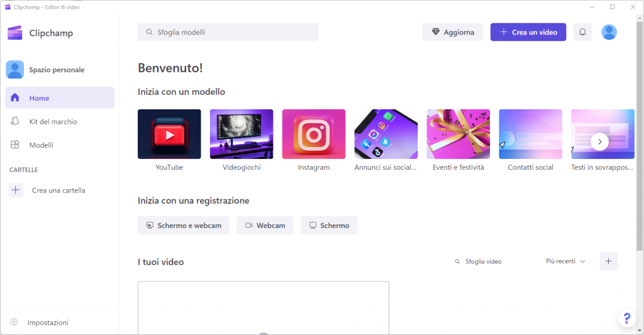This screenshot has height=335, width=644.
Task: Start a Schermo e webcam recording
Action: point(184,226)
